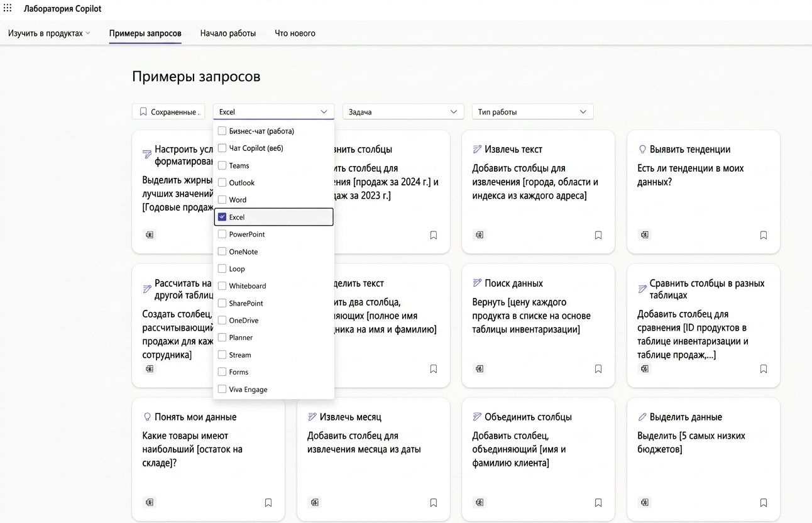812x523 pixels.
Task: Click pencil icon beside "Поиск данных" title
Action: pyautogui.click(x=477, y=284)
